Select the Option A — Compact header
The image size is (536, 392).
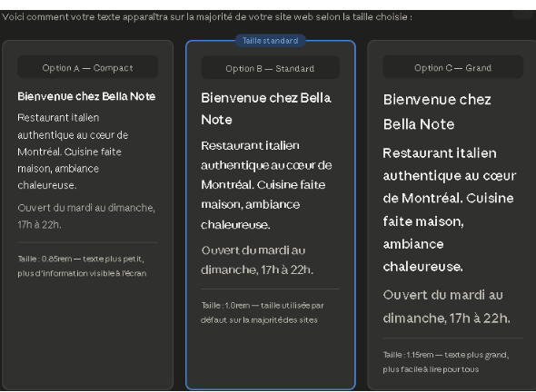coord(87,68)
